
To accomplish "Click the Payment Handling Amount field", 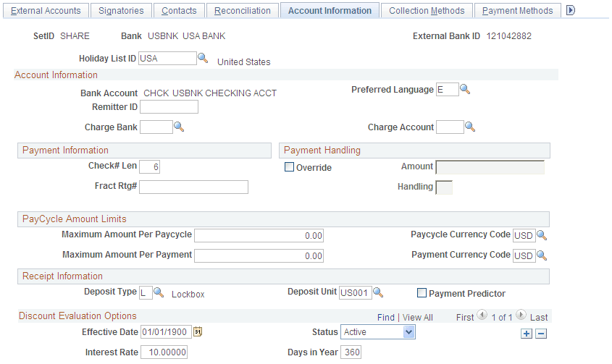I will coord(490,167).
